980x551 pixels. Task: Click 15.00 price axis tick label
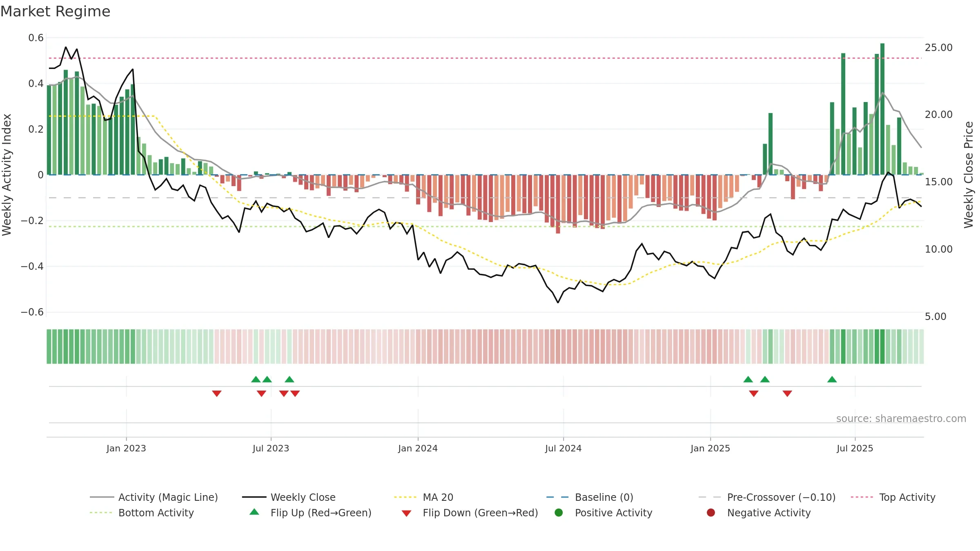pyautogui.click(x=938, y=182)
